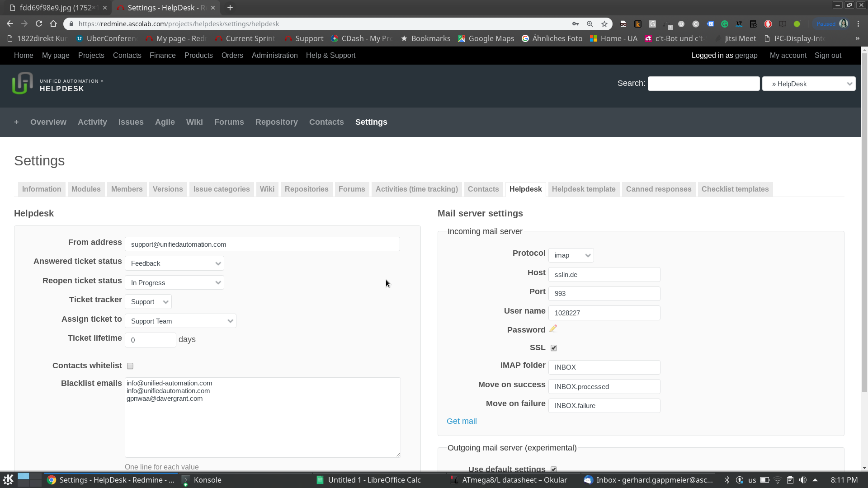Image resolution: width=868 pixels, height=488 pixels.
Task: Show more bookmarks chevron
Action: tap(857, 38)
